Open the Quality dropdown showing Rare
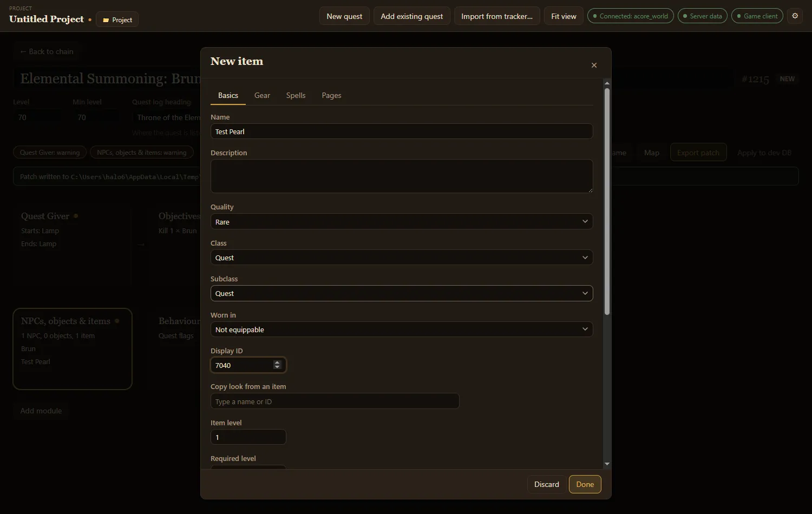Image resolution: width=812 pixels, height=514 pixels. click(402, 222)
